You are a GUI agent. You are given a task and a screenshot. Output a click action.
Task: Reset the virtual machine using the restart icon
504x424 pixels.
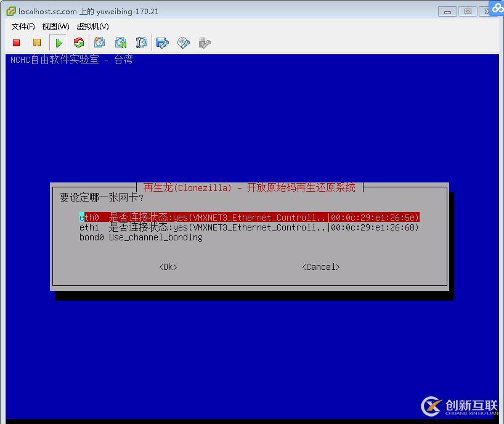coord(79,43)
